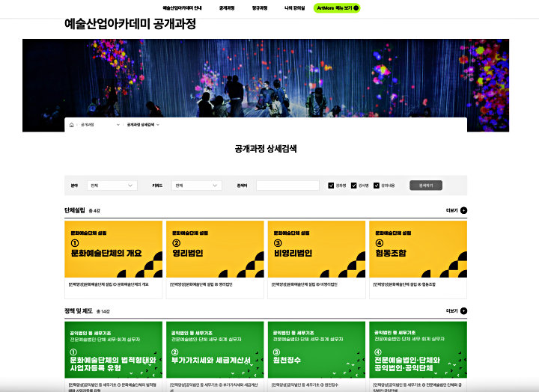The width and height of the screenshot is (539, 392).
Task: Open the green 부가가치세와 세금계산서 course card
Action: click(214, 350)
